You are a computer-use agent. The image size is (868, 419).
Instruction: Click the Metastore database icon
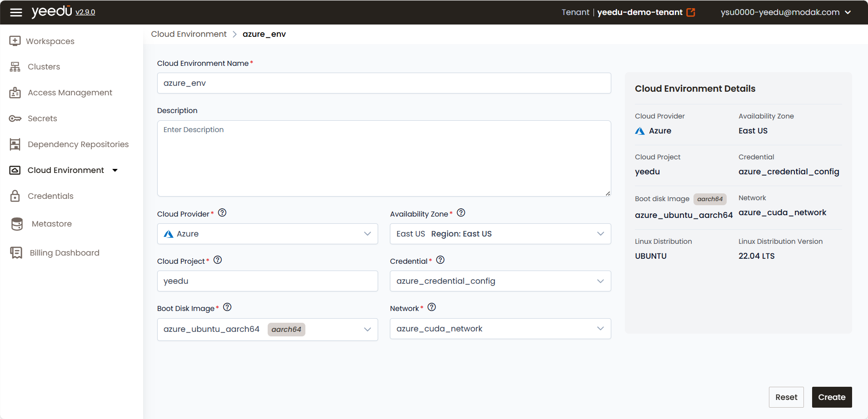(17, 224)
